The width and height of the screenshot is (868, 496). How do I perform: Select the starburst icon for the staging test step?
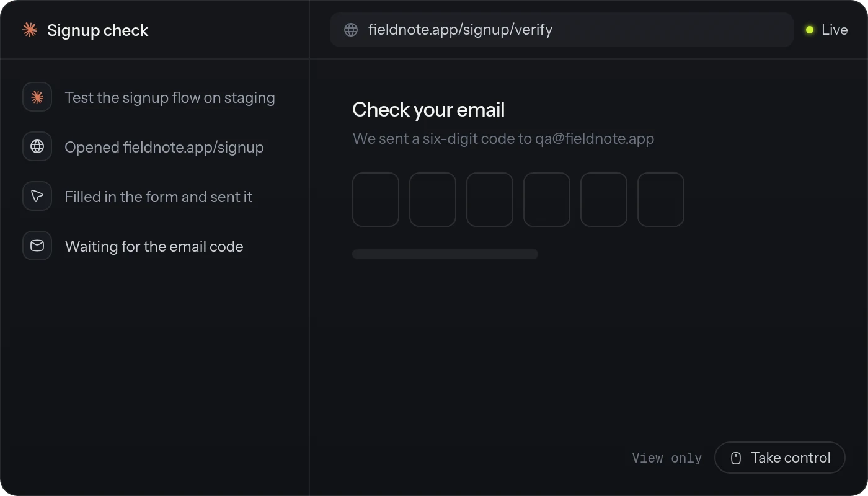(x=37, y=97)
